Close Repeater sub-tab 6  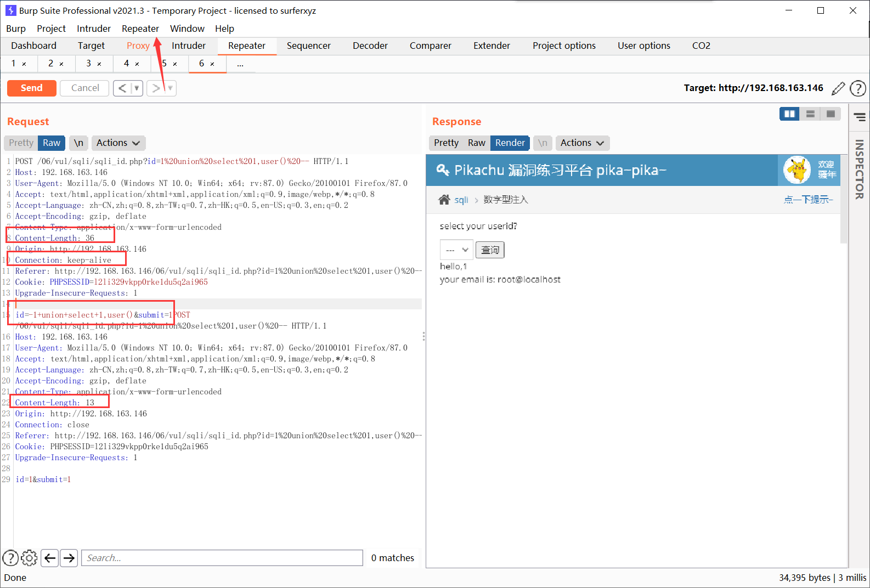click(x=212, y=64)
